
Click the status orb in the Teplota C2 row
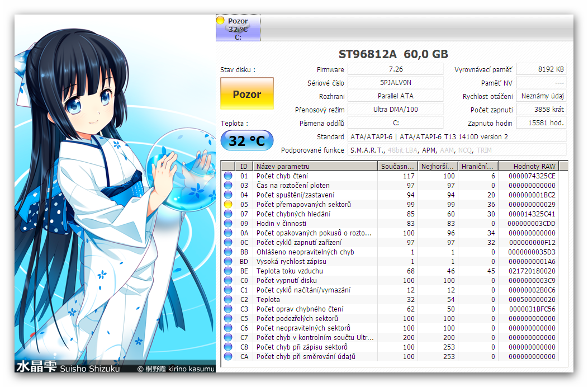tap(228, 299)
